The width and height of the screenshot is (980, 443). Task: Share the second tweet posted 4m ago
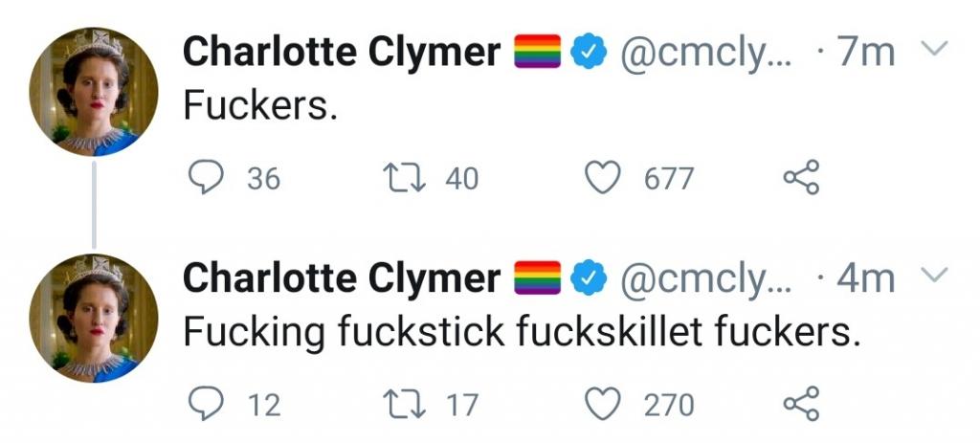[x=801, y=403]
